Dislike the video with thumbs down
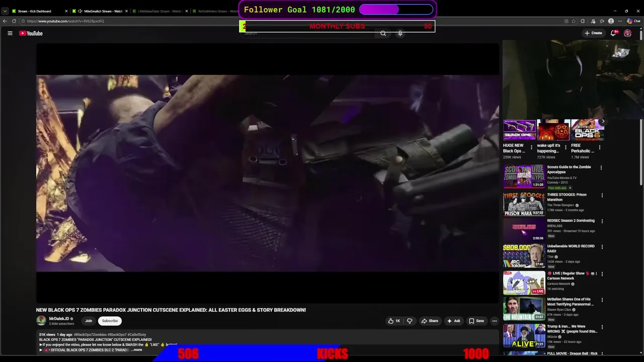 pyautogui.click(x=410, y=321)
